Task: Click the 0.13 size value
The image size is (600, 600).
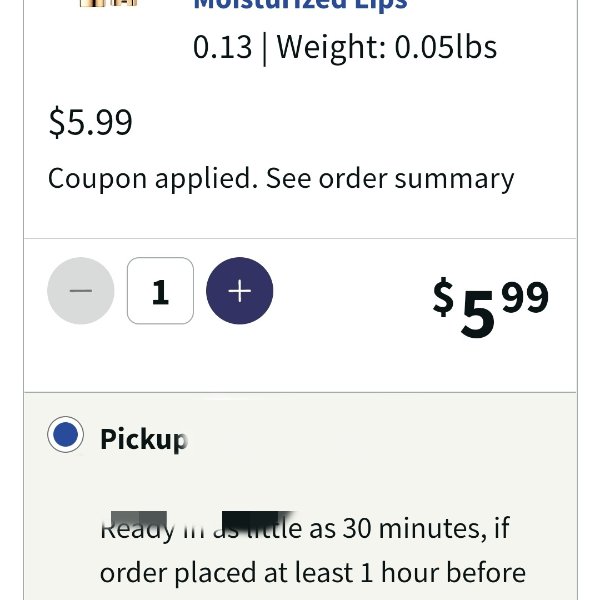Action: pyautogui.click(x=222, y=47)
